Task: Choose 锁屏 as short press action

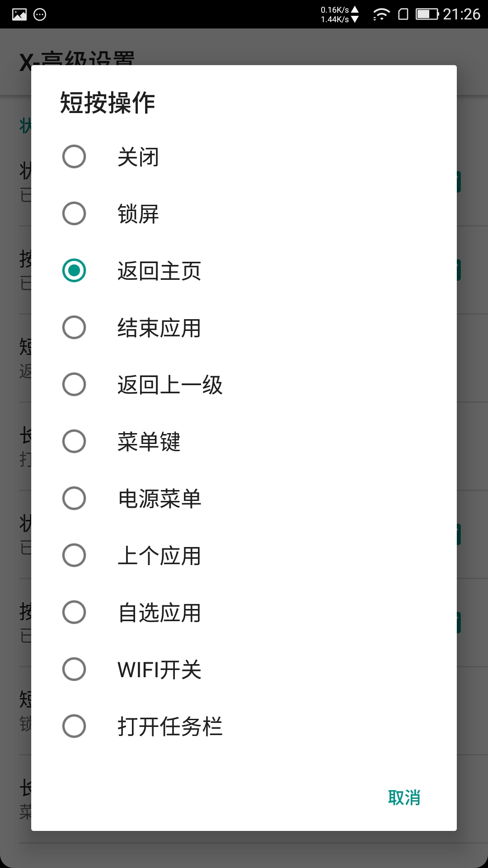Action: click(74, 213)
